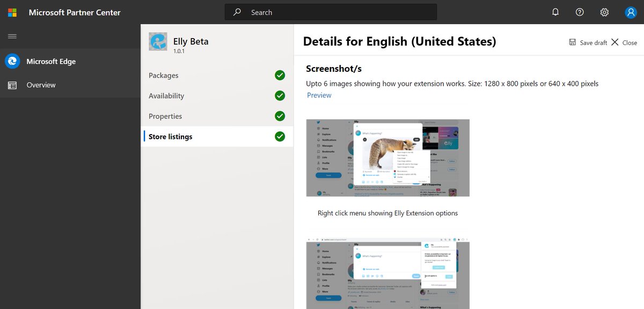Open settings gear icon
The image size is (644, 309).
tap(604, 12)
